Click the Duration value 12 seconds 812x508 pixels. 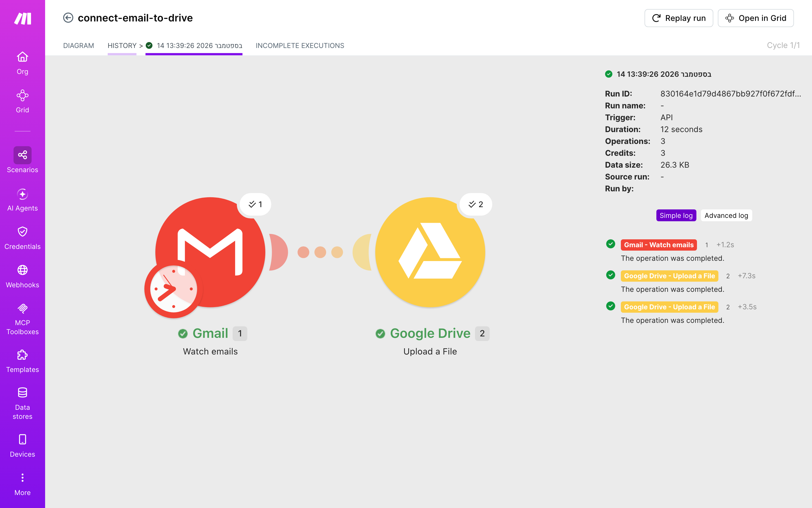coord(681,129)
